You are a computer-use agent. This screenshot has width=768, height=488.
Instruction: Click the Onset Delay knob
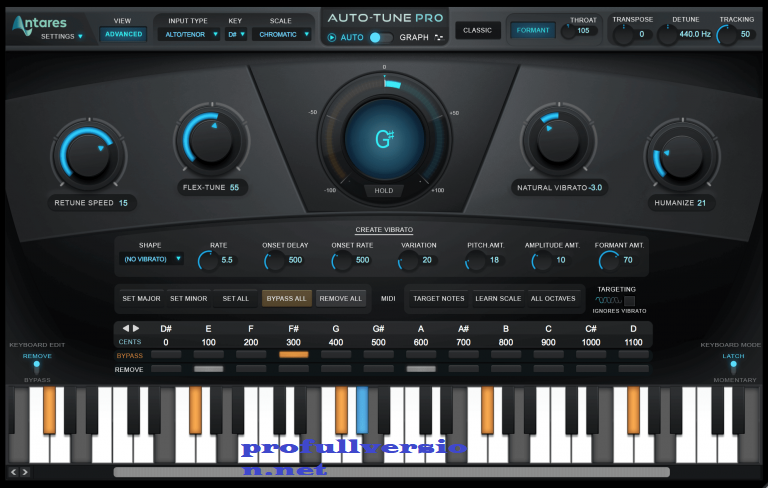pos(274,261)
